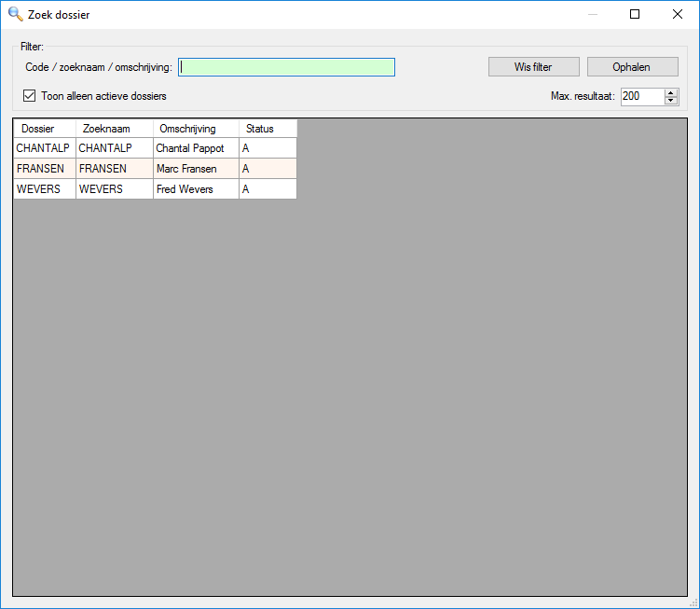Click the Ophalen button

point(633,67)
